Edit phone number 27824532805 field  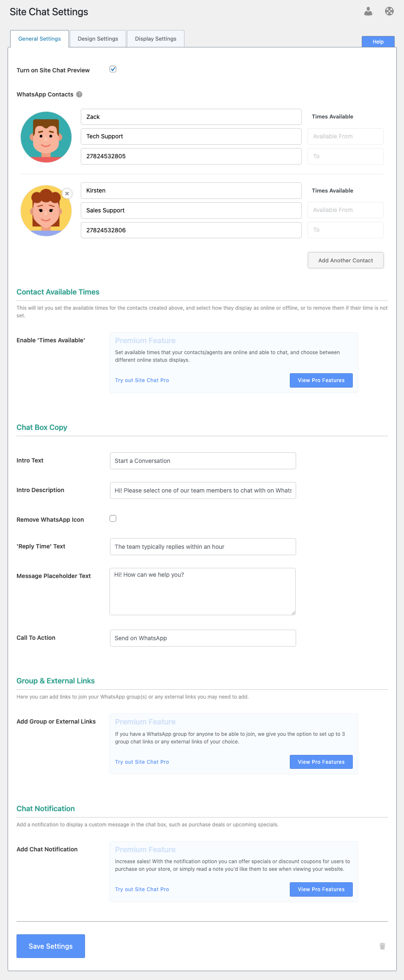tap(191, 156)
